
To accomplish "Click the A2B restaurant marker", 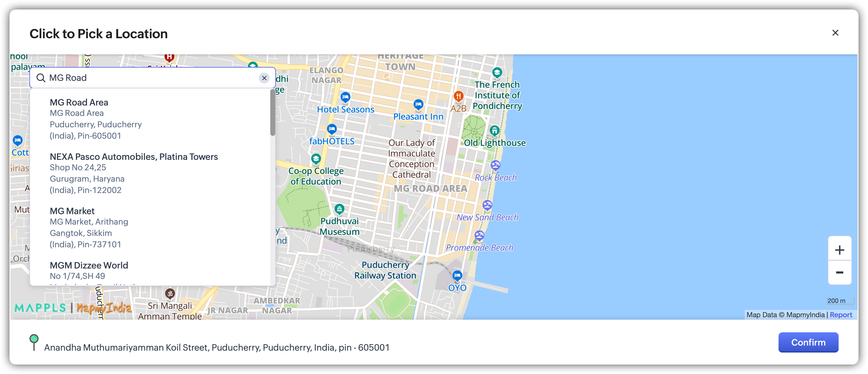I will click(458, 96).
